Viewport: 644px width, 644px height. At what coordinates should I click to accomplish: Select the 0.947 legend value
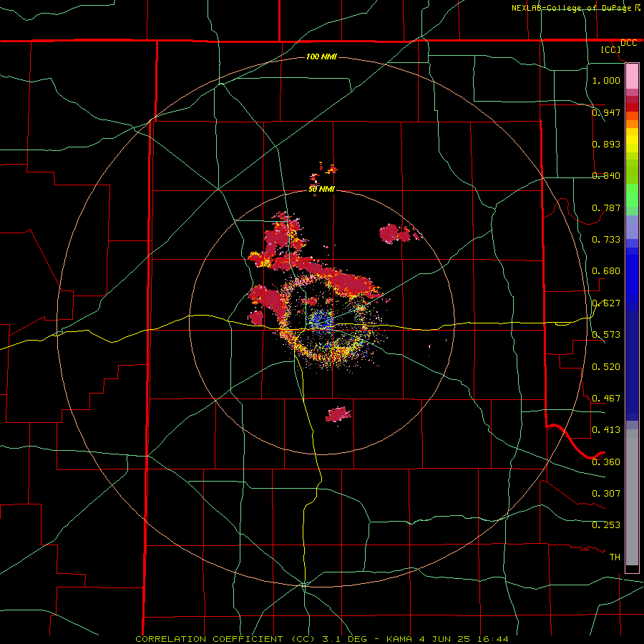click(606, 112)
